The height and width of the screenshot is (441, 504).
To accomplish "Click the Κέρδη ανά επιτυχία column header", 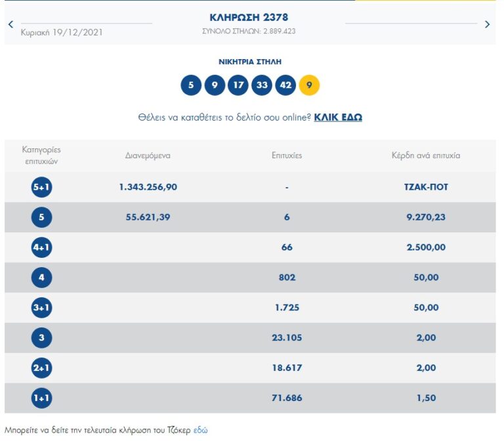I will point(426,156).
